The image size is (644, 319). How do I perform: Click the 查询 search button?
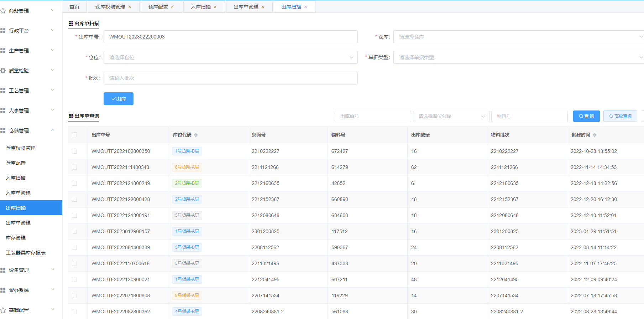click(586, 116)
